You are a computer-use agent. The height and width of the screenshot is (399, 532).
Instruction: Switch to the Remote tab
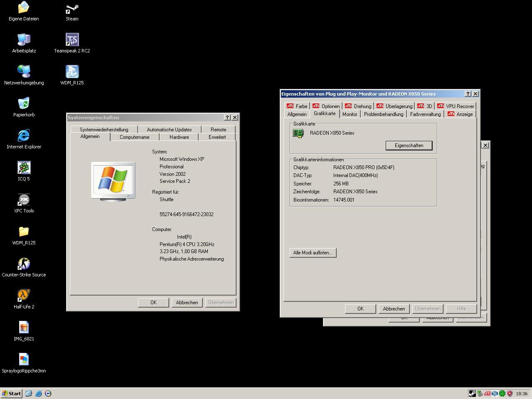coord(218,130)
